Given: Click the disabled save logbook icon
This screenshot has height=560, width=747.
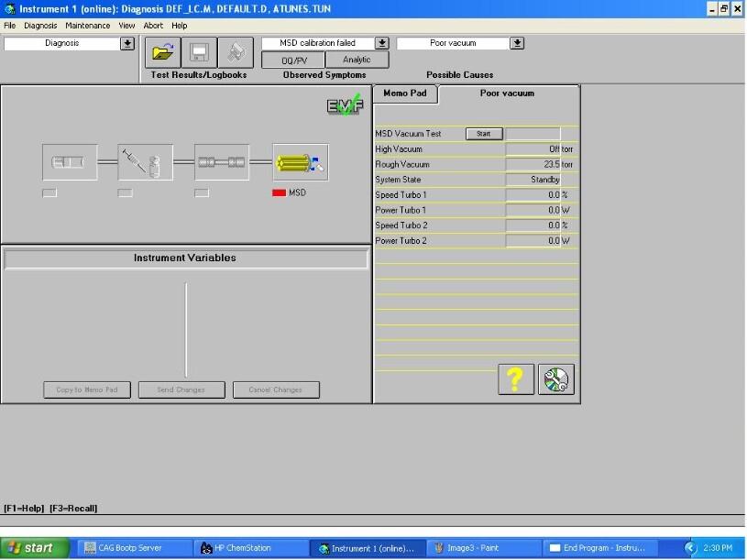Looking at the screenshot, I should [x=198, y=52].
